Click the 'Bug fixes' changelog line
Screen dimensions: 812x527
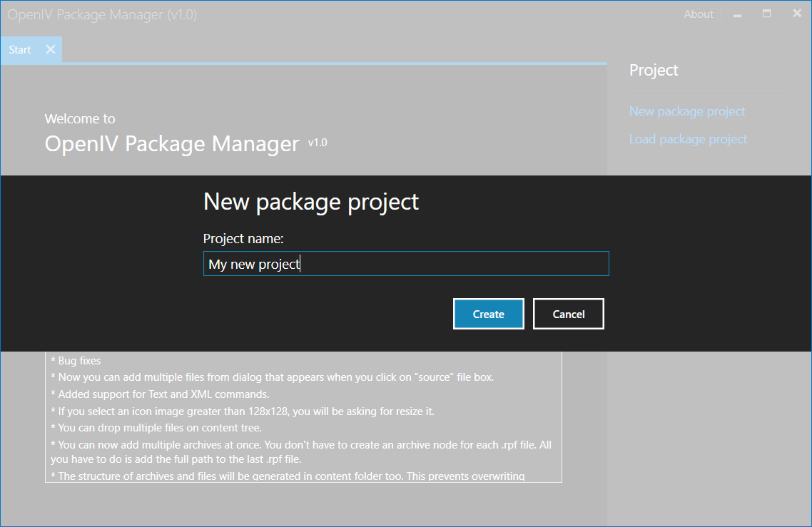coord(76,361)
